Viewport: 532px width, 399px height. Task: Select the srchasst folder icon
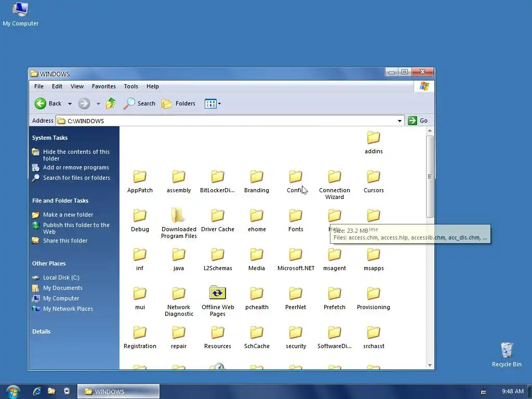(374, 333)
